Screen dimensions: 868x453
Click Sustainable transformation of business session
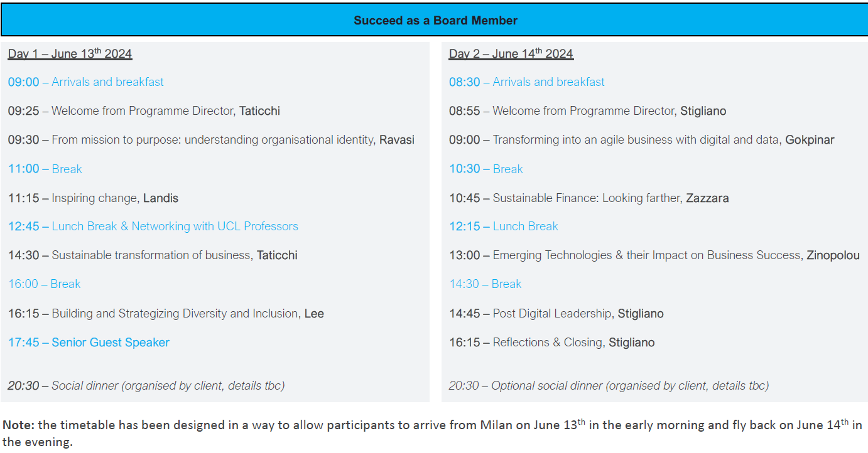point(153,255)
